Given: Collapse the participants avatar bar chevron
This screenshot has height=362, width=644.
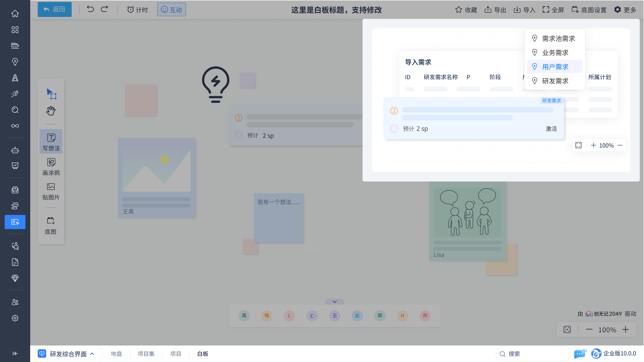Looking at the screenshot, I should click(335, 302).
